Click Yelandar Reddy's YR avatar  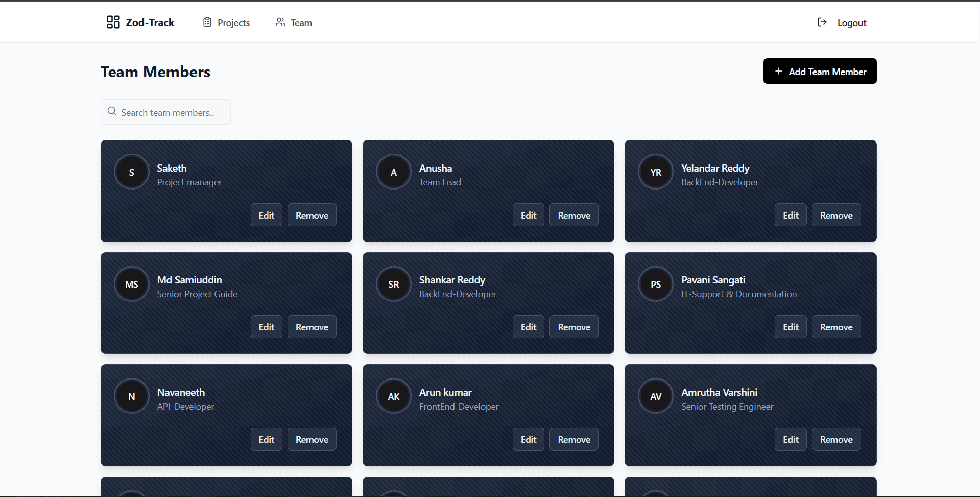656,172
